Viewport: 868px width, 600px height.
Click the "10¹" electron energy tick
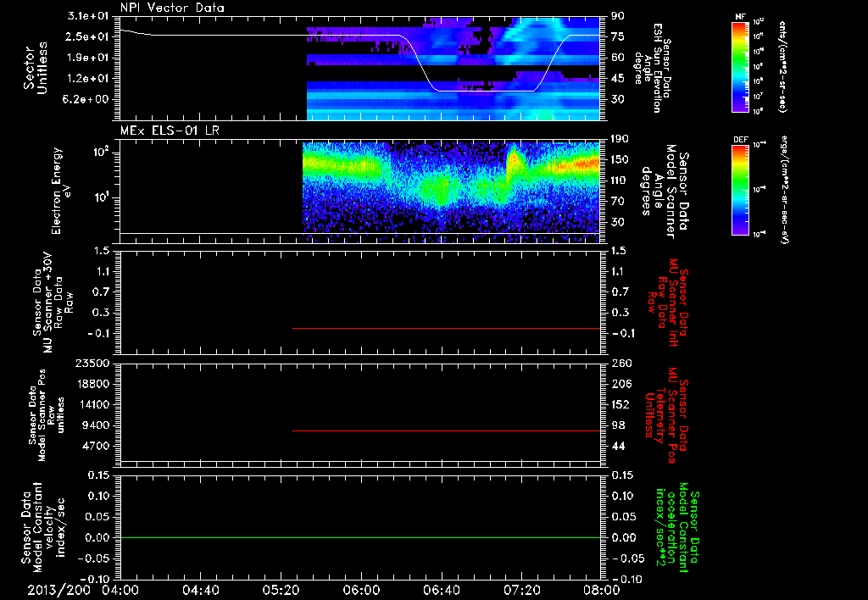pos(100,197)
